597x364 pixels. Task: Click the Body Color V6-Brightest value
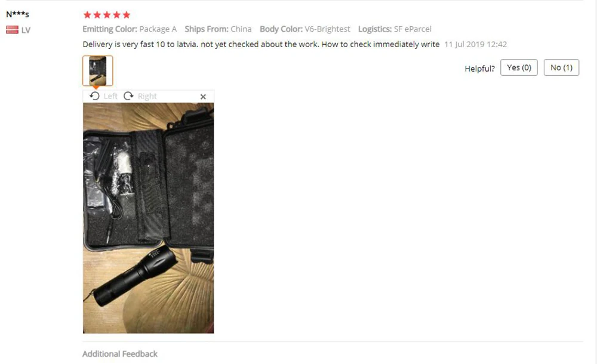(x=327, y=29)
